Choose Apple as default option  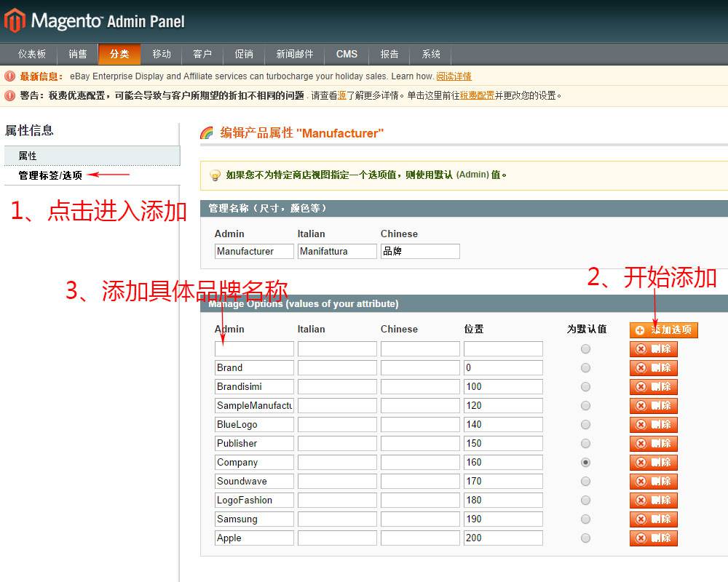(585, 538)
